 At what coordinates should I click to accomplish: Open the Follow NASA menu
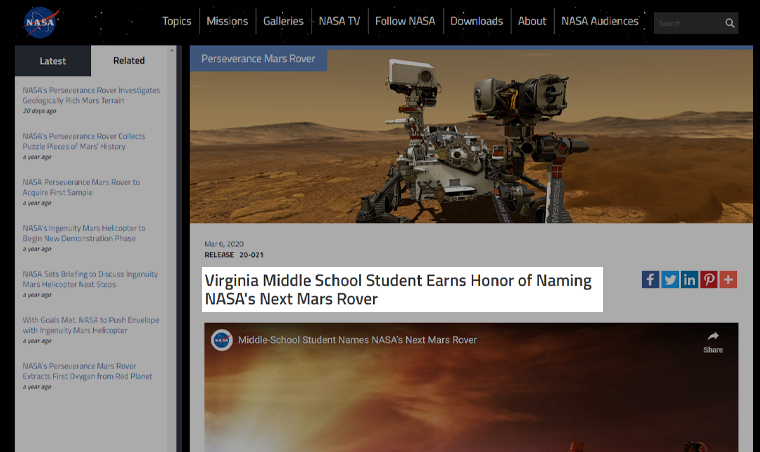pyautogui.click(x=405, y=21)
